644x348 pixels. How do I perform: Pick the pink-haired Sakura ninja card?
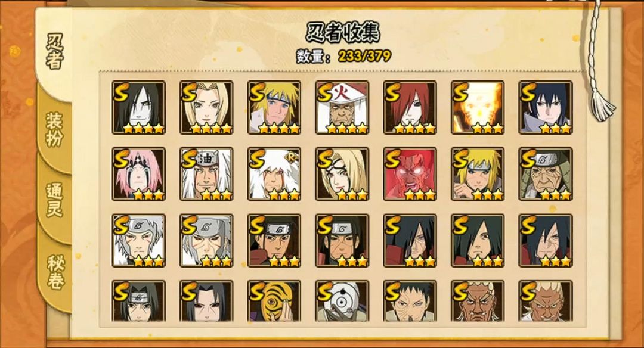click(138, 174)
